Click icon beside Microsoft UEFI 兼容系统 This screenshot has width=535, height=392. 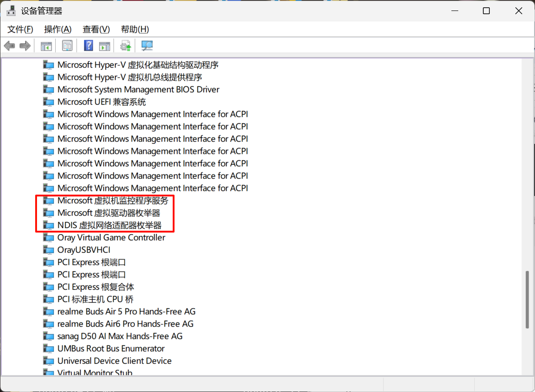(x=48, y=102)
